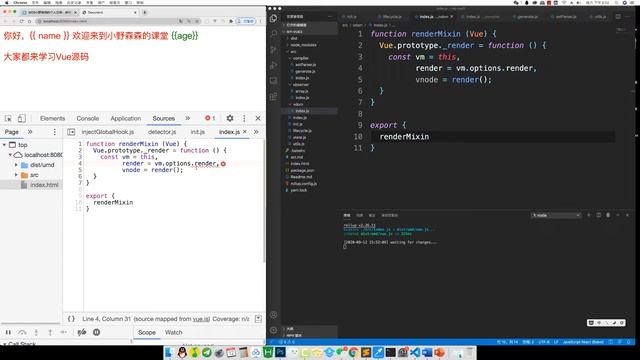Open the DevTools Application tab
Screen dimensions: 640x360
tap(125, 118)
